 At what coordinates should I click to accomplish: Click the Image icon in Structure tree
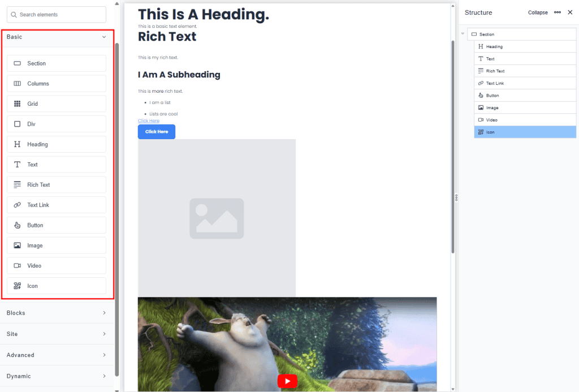pyautogui.click(x=481, y=107)
